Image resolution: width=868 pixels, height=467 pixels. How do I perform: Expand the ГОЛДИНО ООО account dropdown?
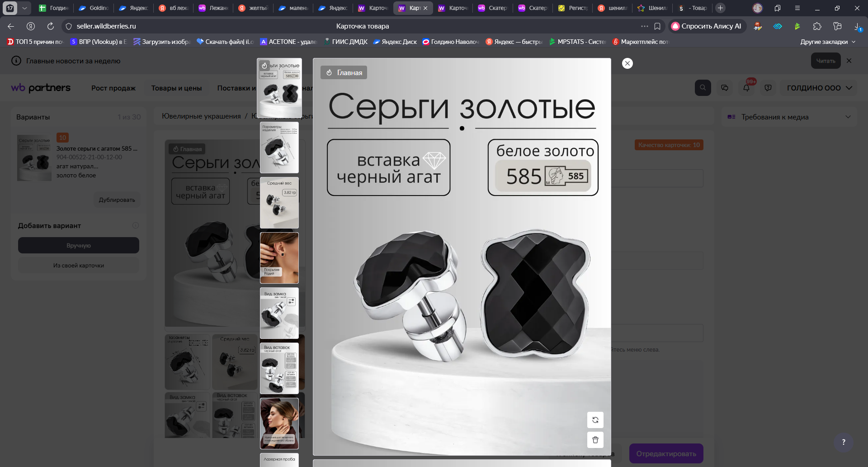tap(819, 88)
